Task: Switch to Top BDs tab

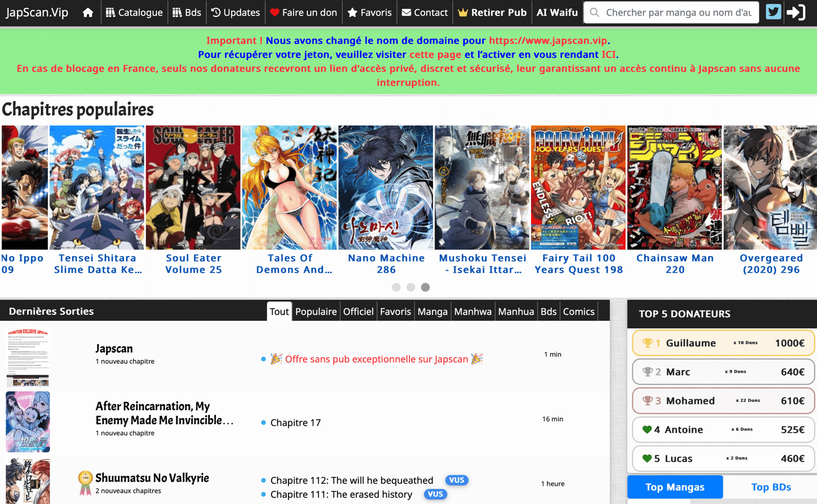Action: click(771, 487)
